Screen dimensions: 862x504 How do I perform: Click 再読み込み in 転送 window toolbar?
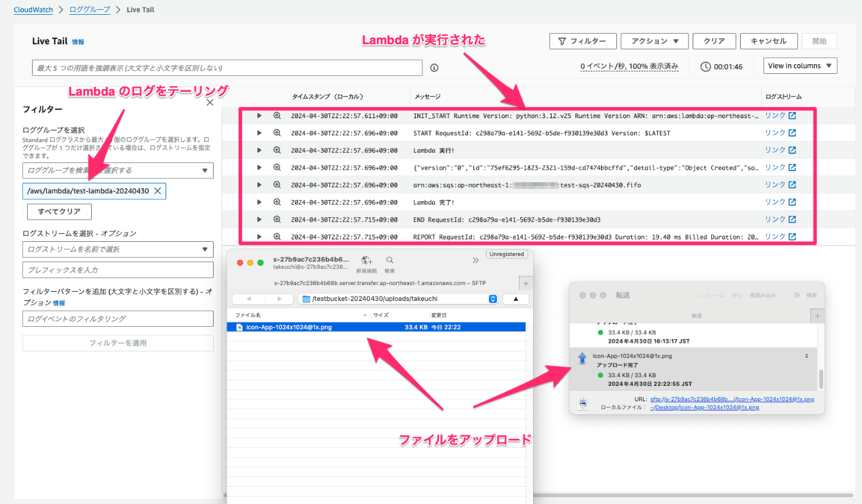(763, 295)
